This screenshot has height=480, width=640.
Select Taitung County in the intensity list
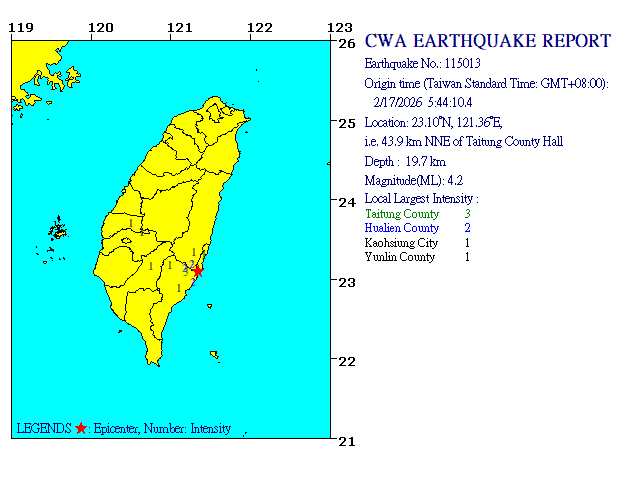[402, 214]
